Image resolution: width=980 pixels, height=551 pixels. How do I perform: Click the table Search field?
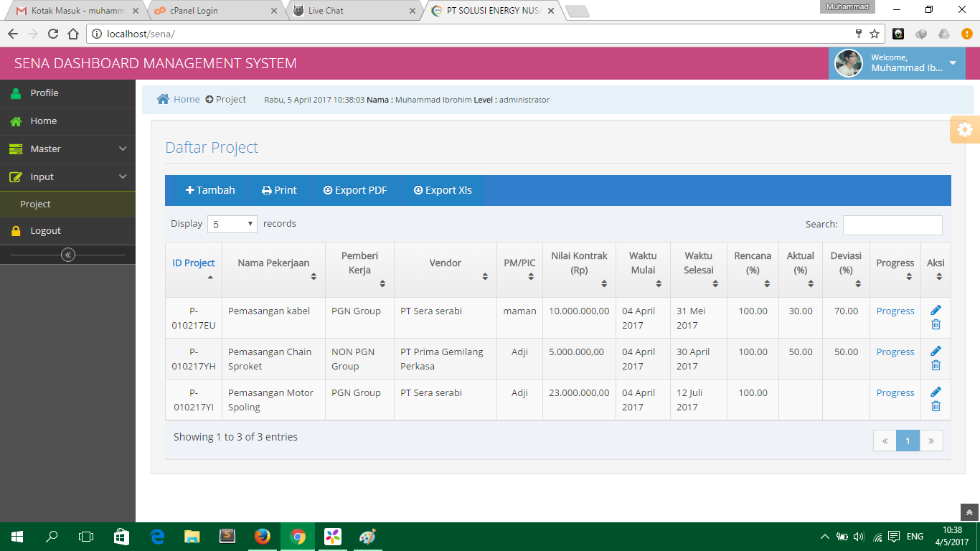coord(892,225)
